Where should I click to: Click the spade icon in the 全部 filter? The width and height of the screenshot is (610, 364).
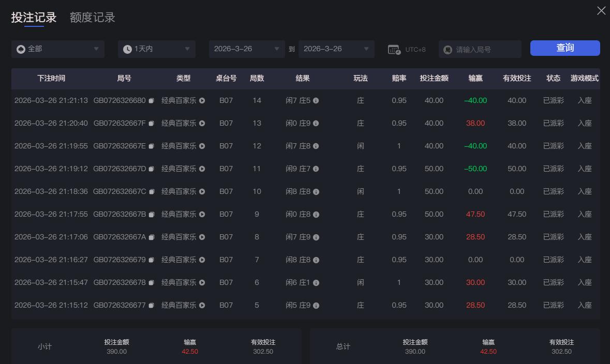21,49
